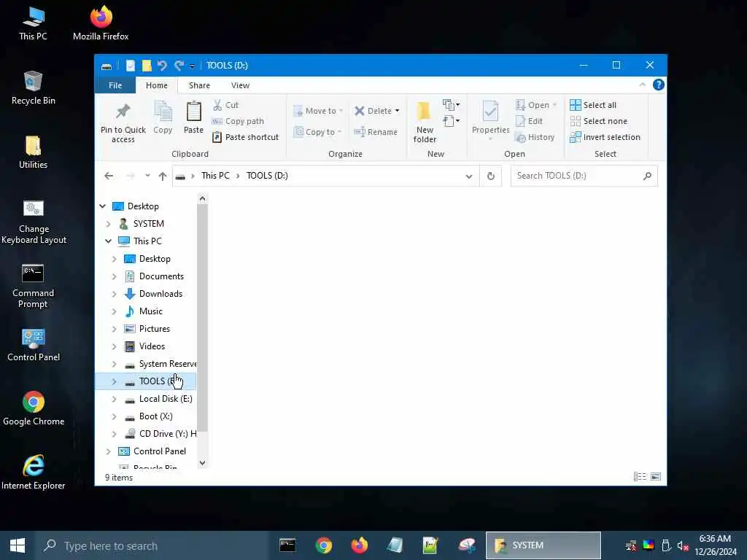Click Redo in quick access toolbar
747x560 pixels.
pyautogui.click(x=179, y=65)
